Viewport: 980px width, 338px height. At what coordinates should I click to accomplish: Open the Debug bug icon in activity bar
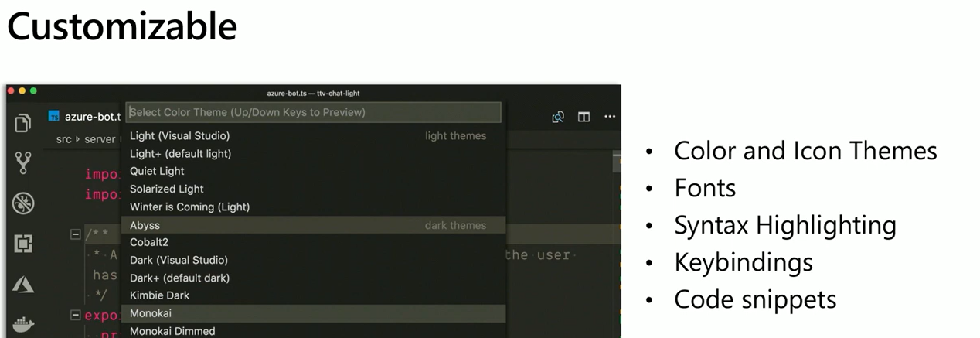point(22,203)
